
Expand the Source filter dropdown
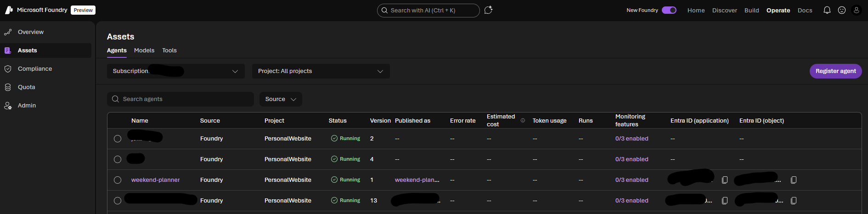(281, 99)
